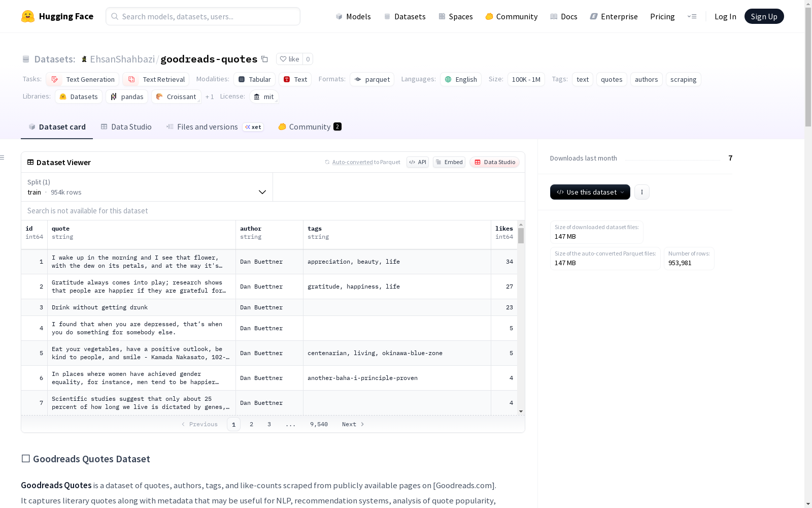Click the scraping tag
Screen dimensions: 812x508
coord(684,79)
